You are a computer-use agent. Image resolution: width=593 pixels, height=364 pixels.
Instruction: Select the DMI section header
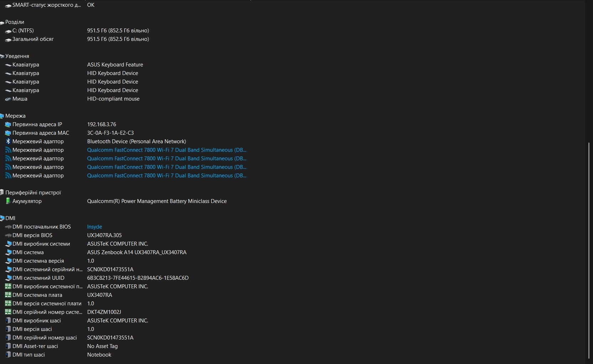pyautogui.click(x=10, y=218)
